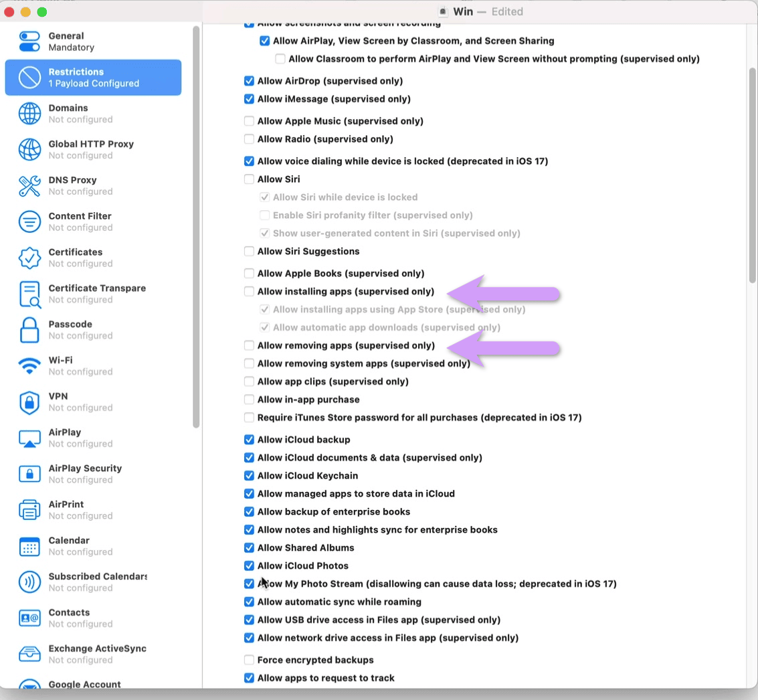Uncheck Allow My Photo Stream checkbox
The image size is (758, 700).
pos(249,584)
